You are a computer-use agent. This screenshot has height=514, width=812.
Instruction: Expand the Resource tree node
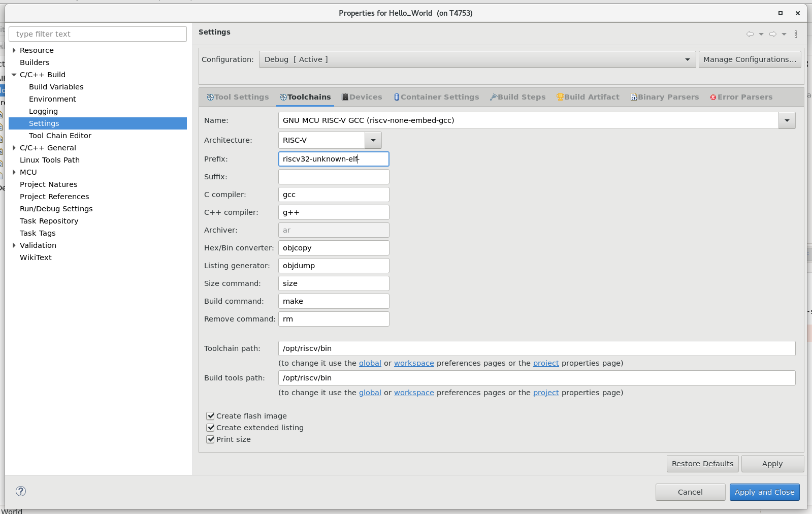coord(14,50)
